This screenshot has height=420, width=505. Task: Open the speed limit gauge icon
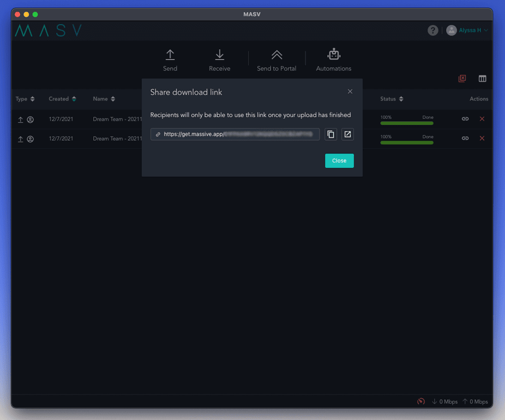point(420,401)
